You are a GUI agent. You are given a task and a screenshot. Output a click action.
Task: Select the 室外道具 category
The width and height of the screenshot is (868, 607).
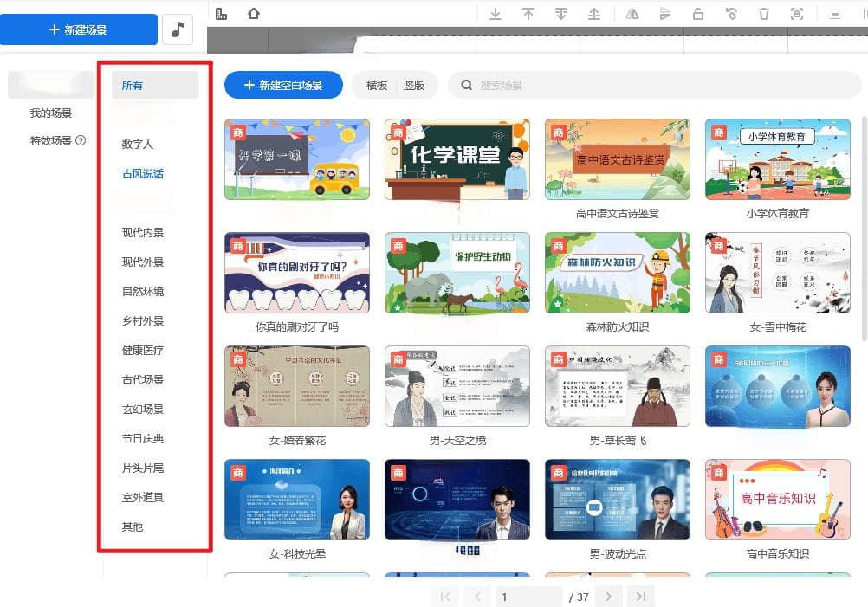[143, 497]
